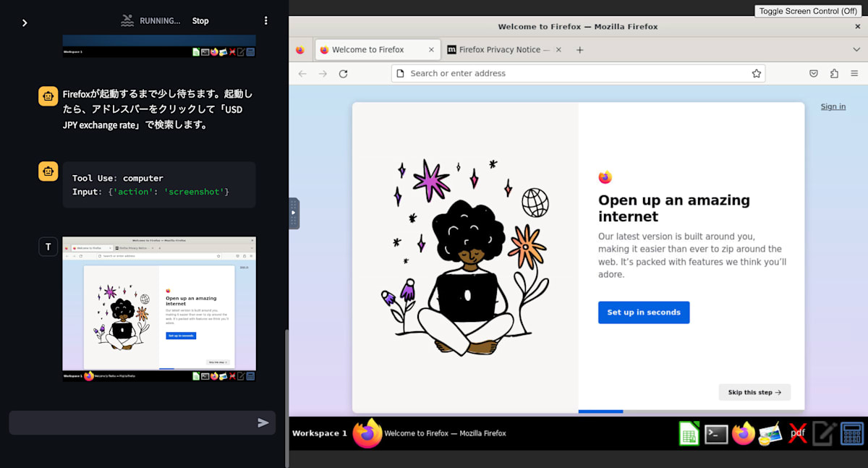
Task: Click the chat panel vertical scrollbar
Action: coord(286,399)
